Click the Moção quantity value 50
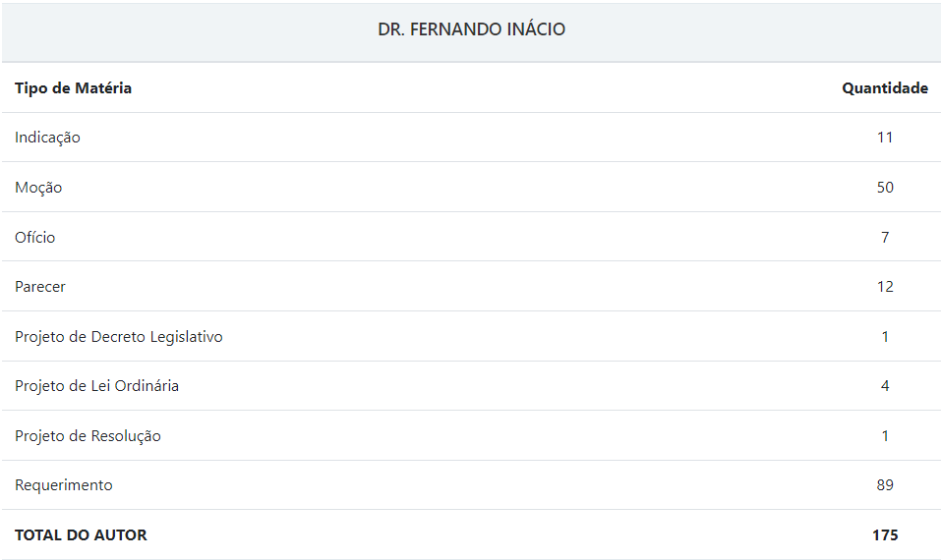This screenshot has height=560, width=941. click(x=885, y=187)
